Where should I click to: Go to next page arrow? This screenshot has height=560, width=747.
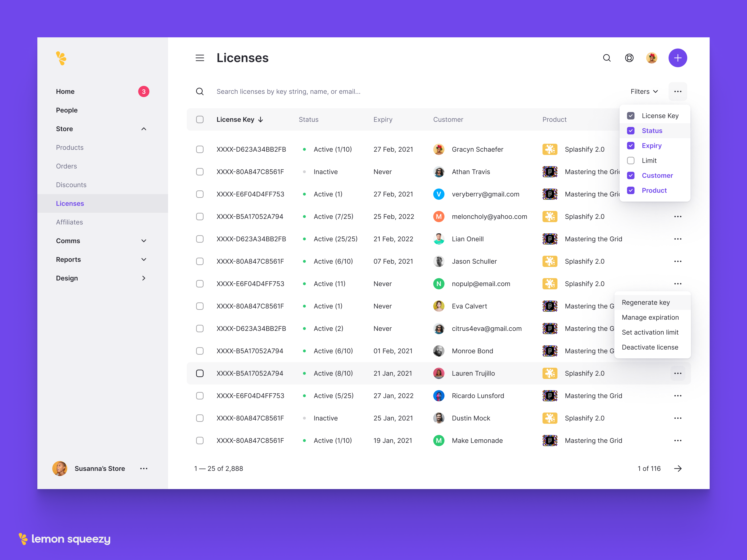tap(677, 469)
